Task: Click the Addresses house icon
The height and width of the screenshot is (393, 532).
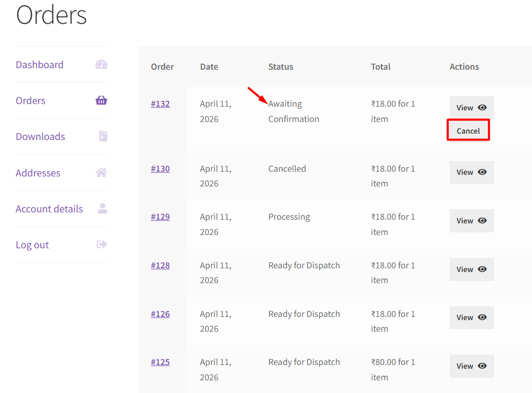Action: coord(101,173)
